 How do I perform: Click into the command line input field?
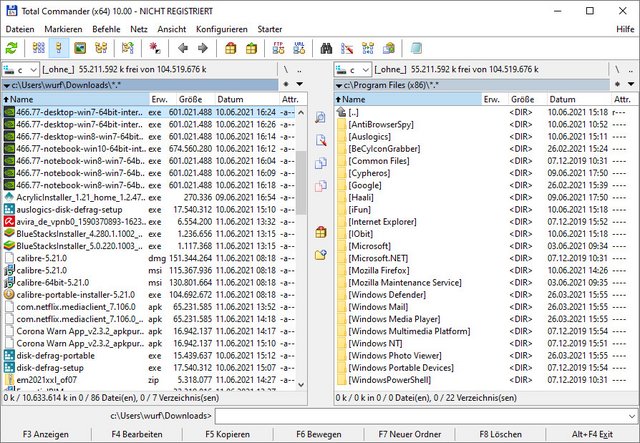coord(421,416)
